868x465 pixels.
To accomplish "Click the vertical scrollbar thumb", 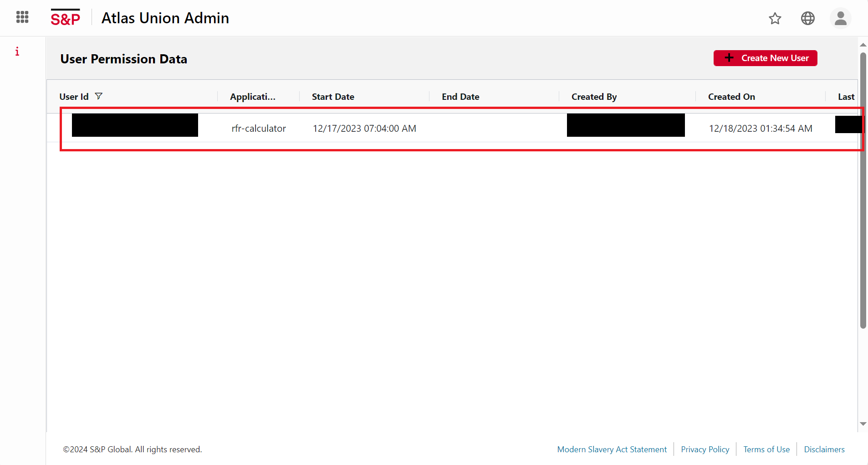I will pos(863,191).
